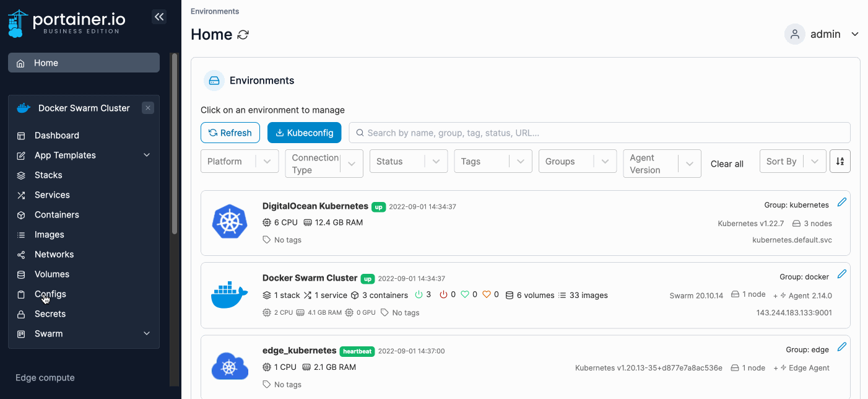The height and width of the screenshot is (399, 868).
Task: Click the Kubeconfig button
Action: (x=304, y=132)
